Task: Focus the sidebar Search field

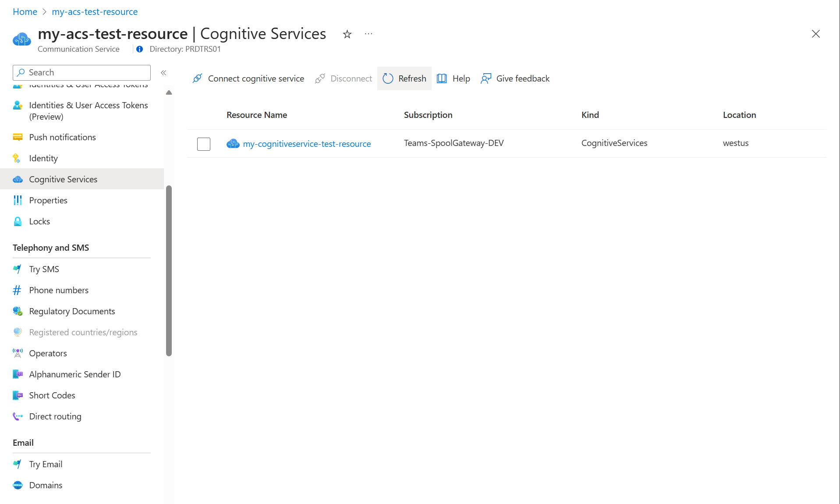Action: click(x=82, y=72)
